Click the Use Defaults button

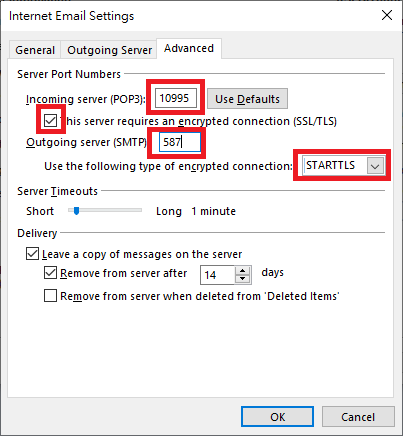click(x=247, y=99)
